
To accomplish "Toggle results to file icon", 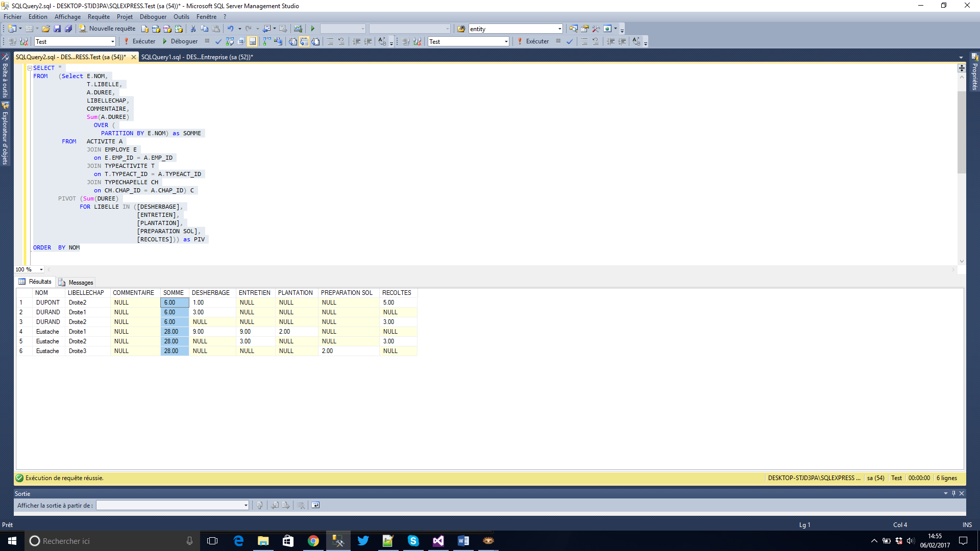I will [x=315, y=42].
